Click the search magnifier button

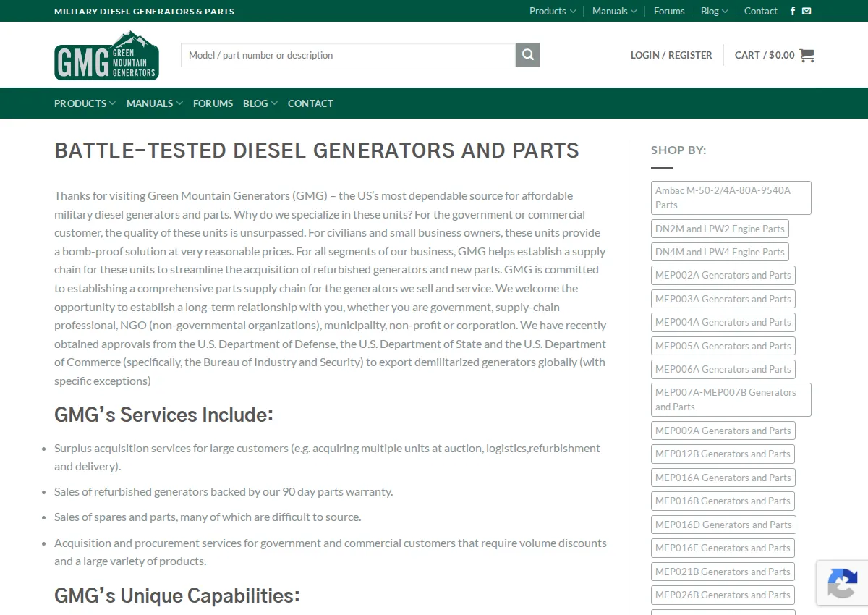[528, 55]
